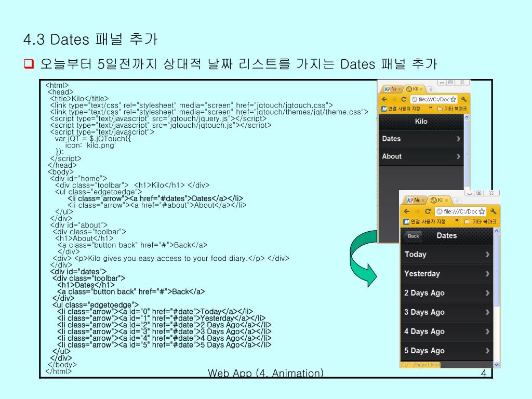Click the M bookmark '연결 사용자 지정' in Dates window
This screenshot has width=532, height=399.
424,221
